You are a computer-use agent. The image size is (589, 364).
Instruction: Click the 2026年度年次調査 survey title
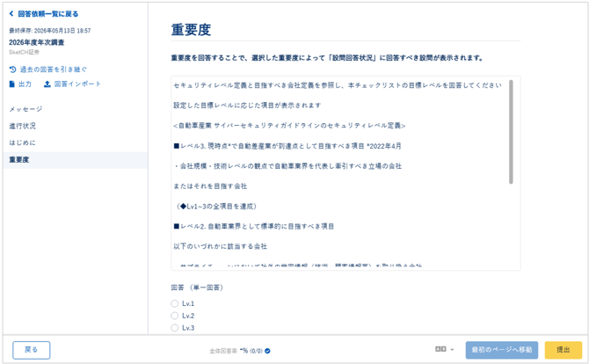(37, 42)
